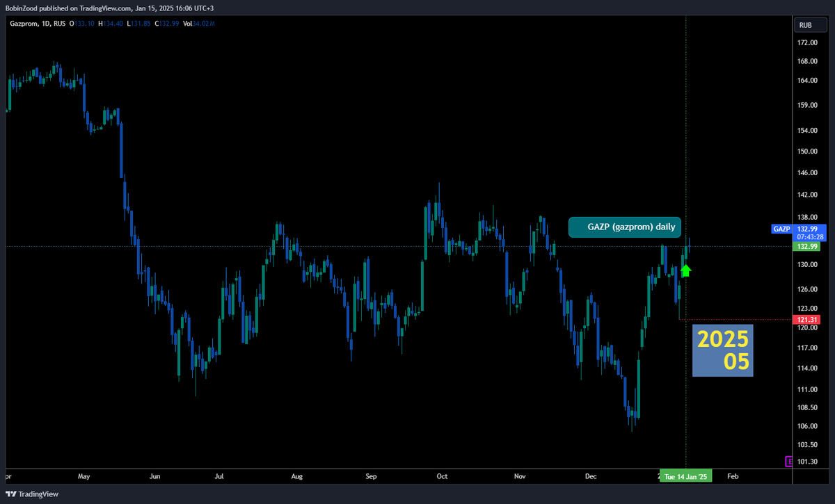The image size is (835, 504).
Task: Select the blue 2025 05 note box
Action: click(x=723, y=350)
